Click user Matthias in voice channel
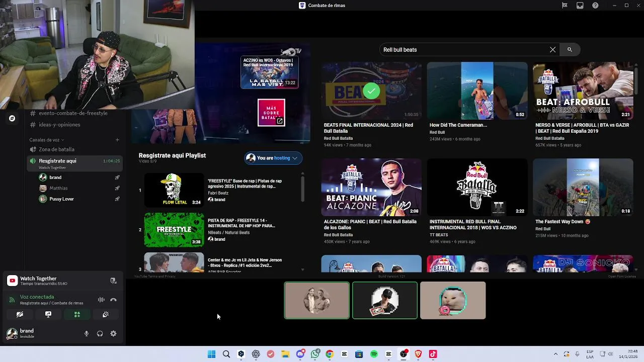 pyautogui.click(x=58, y=188)
